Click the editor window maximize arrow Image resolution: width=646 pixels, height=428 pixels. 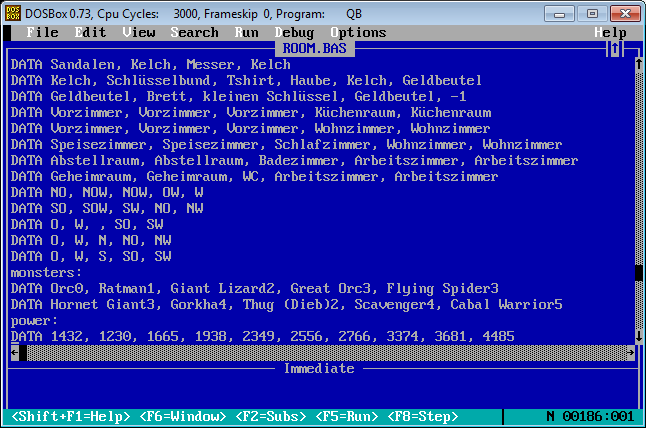(615, 48)
